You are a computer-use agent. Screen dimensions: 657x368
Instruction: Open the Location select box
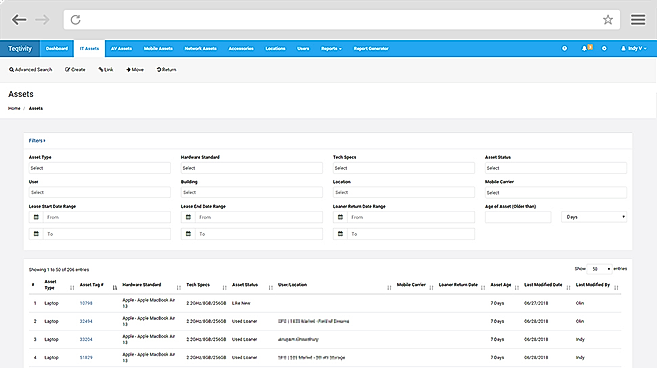404,192
